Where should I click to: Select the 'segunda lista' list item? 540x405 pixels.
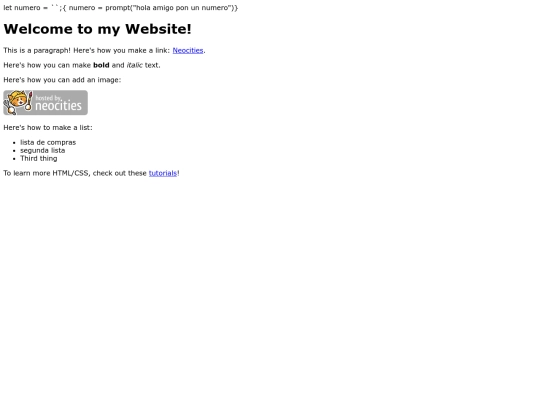tap(42, 150)
